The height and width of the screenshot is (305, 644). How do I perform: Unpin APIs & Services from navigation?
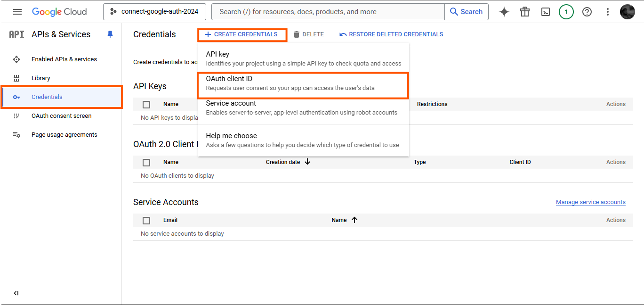[x=110, y=34]
